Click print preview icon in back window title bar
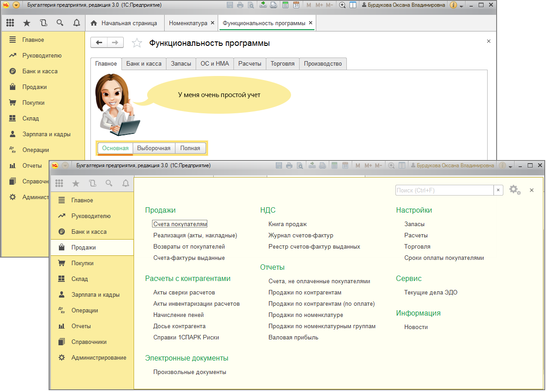547x392 pixels. point(251,5)
